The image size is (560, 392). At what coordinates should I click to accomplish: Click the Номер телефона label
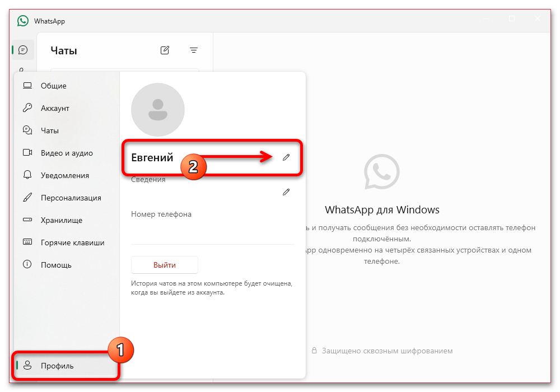[x=161, y=214]
